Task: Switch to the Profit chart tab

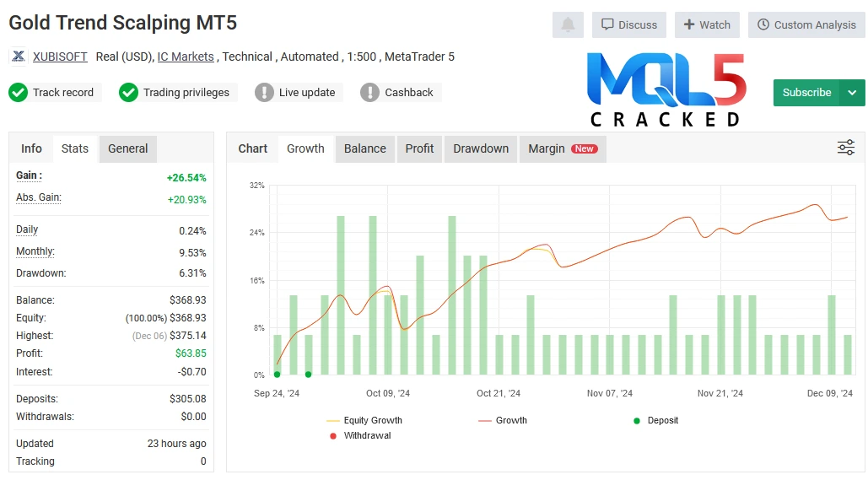Action: tap(419, 148)
